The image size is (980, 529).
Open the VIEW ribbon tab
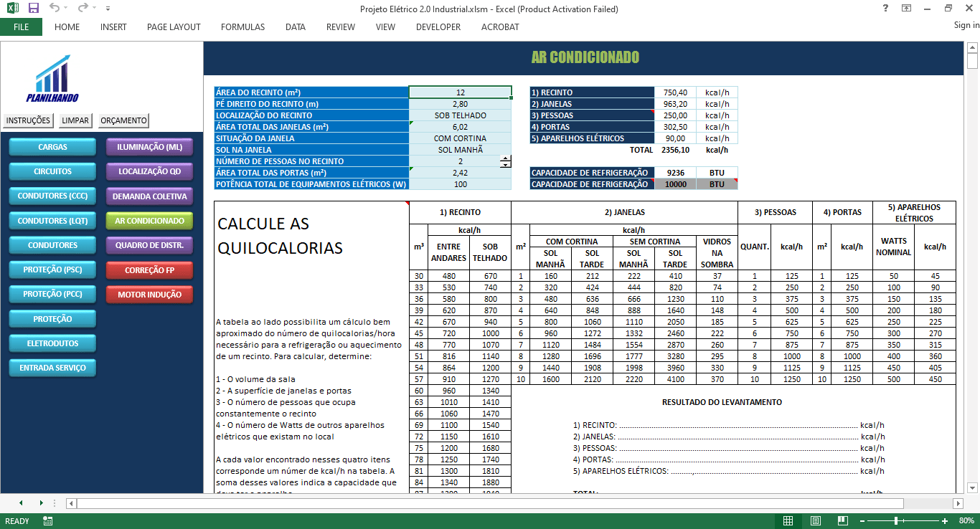pyautogui.click(x=385, y=27)
